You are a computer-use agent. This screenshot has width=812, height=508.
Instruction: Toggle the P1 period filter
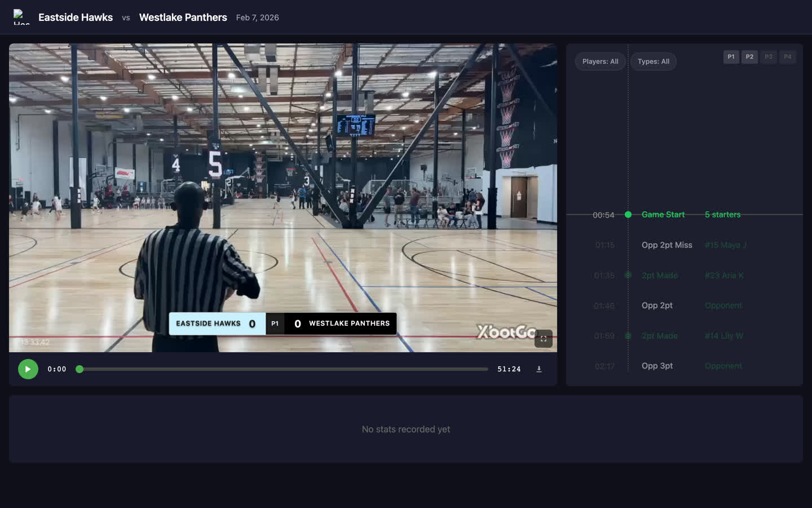click(731, 56)
